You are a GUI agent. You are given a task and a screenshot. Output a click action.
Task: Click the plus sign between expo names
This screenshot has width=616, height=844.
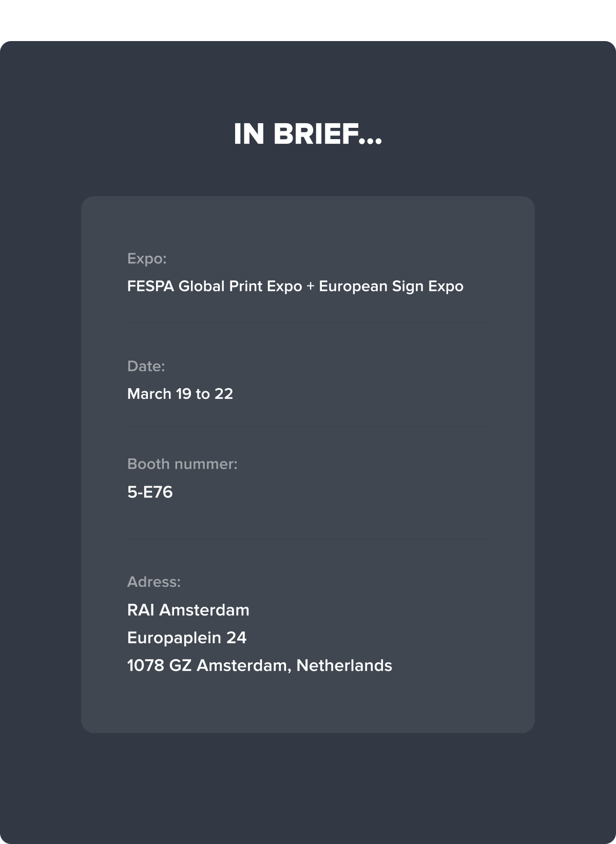[311, 286]
